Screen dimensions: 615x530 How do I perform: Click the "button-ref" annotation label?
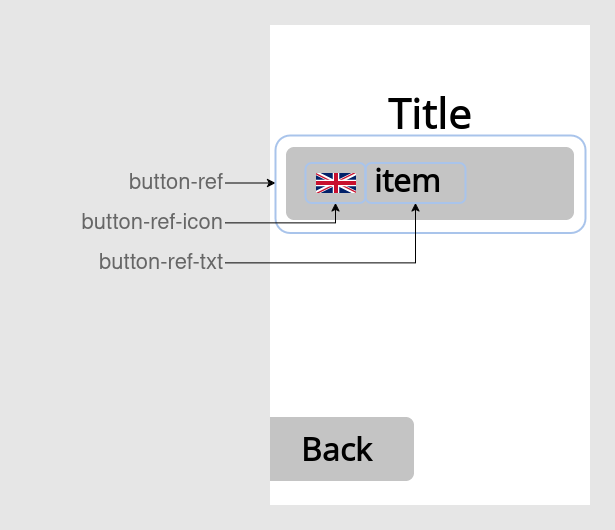176,182
